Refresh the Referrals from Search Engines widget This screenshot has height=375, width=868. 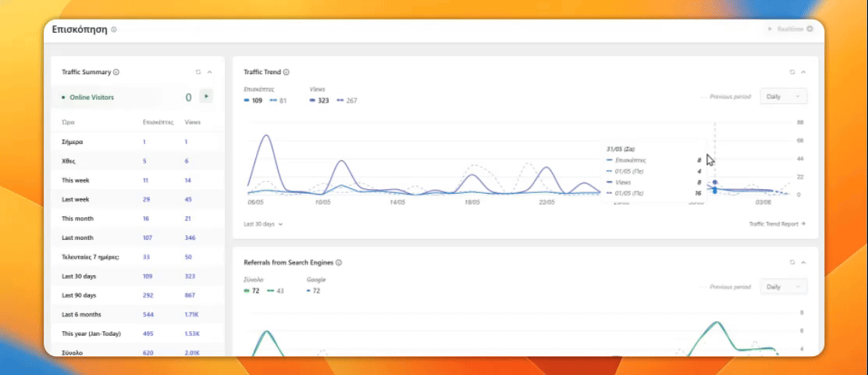[792, 262]
